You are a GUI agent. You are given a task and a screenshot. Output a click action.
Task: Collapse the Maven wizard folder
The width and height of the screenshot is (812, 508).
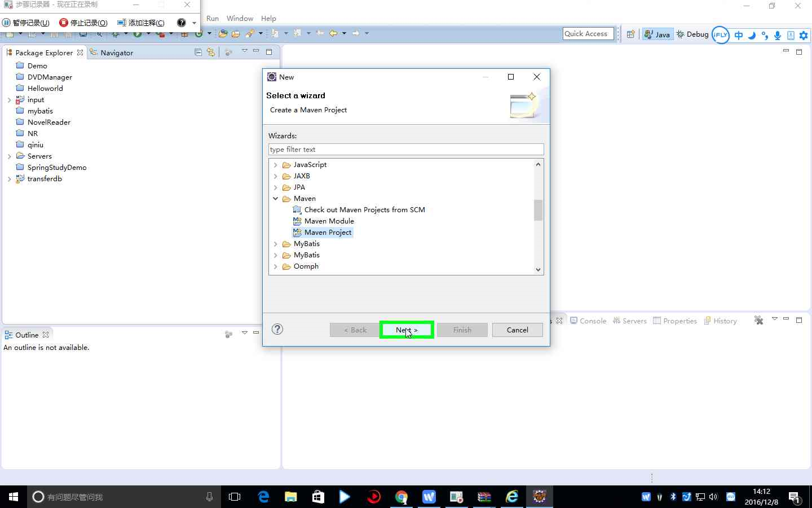[275, 199]
